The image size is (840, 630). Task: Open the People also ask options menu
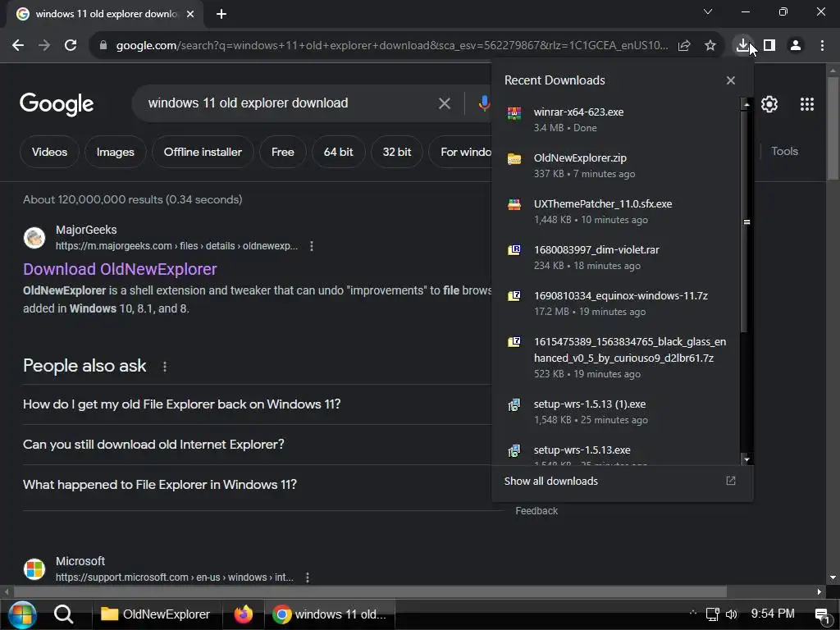[164, 367]
